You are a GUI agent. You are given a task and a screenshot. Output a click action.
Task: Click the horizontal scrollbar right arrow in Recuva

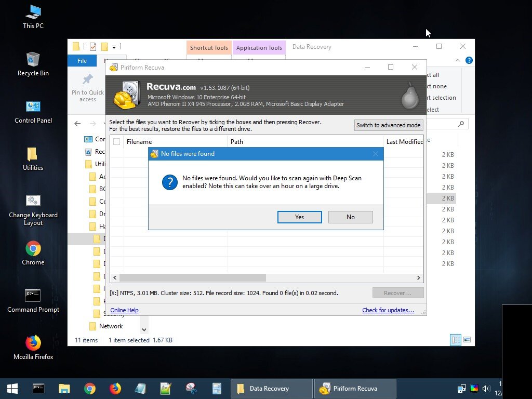pos(418,277)
